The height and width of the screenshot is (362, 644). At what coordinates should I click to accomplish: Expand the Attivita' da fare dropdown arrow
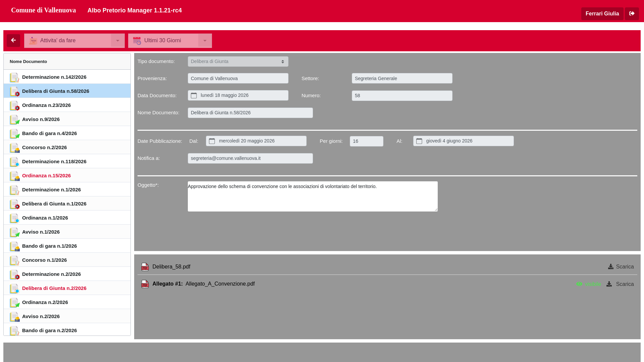point(118,41)
